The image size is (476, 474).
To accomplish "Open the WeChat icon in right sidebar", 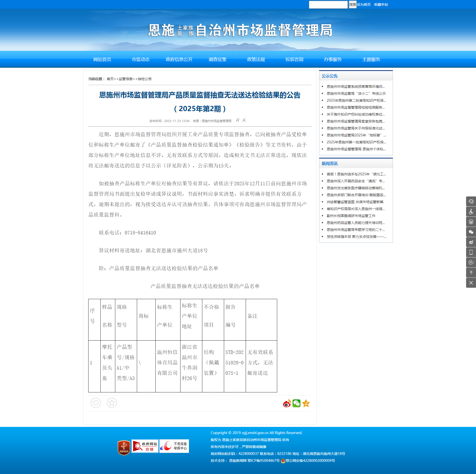I will pyautogui.click(x=471, y=232).
